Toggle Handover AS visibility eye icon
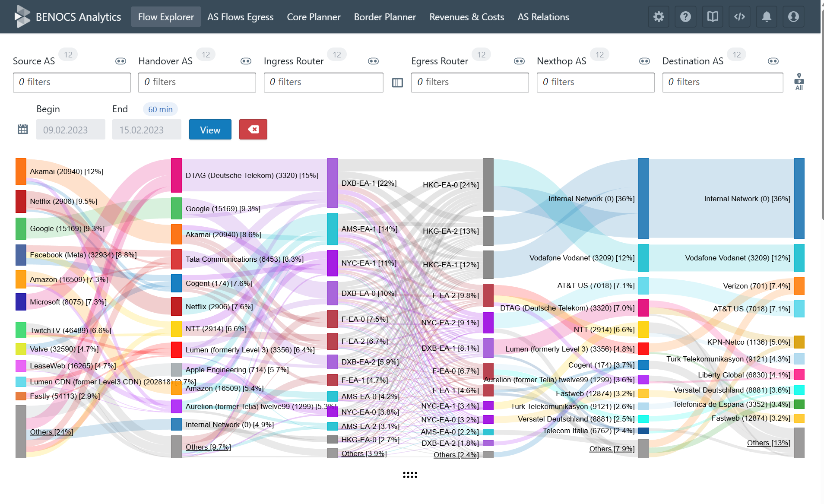This screenshot has height=504, width=824. pos(246,61)
